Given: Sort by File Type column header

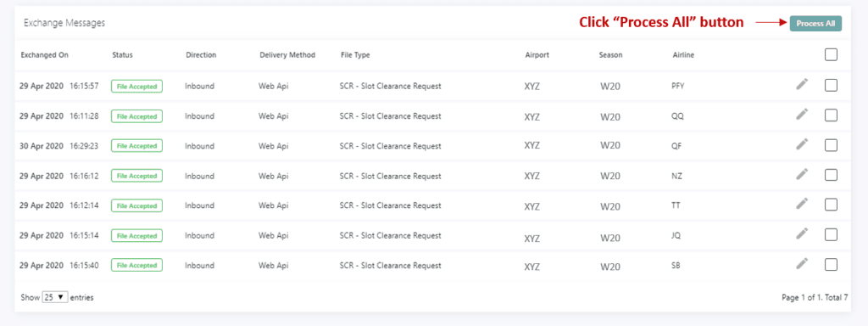Looking at the screenshot, I should click(x=355, y=55).
